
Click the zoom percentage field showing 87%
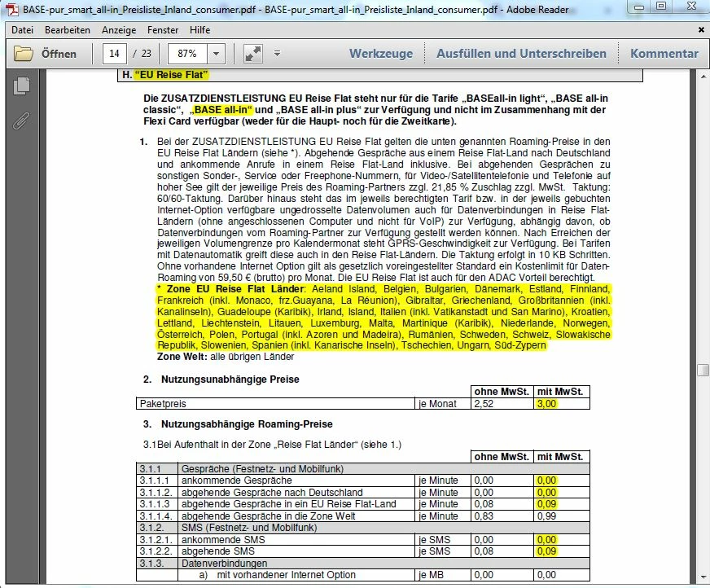point(187,54)
